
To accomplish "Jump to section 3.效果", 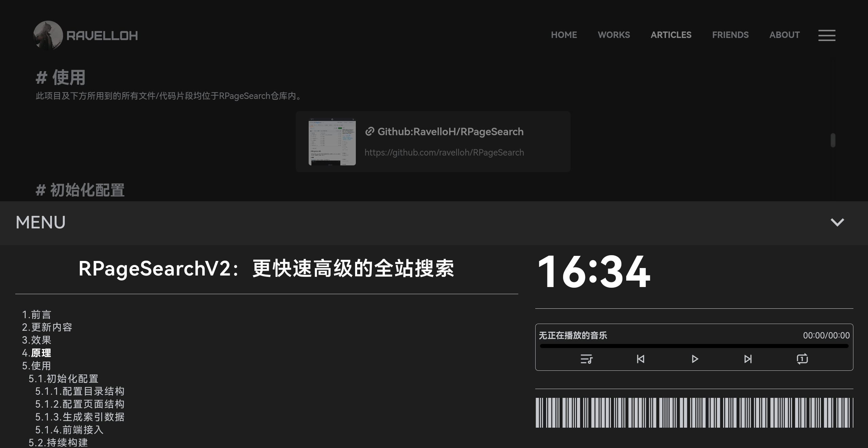I will tap(37, 340).
